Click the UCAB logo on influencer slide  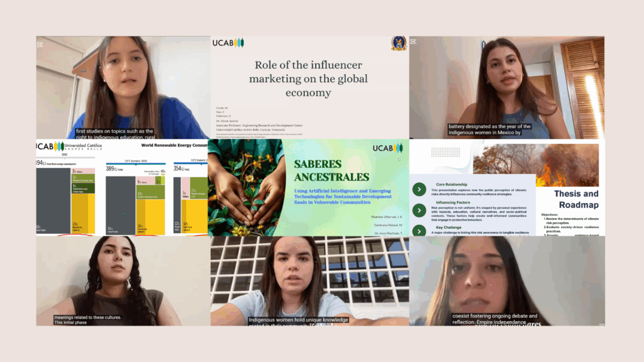(x=228, y=43)
